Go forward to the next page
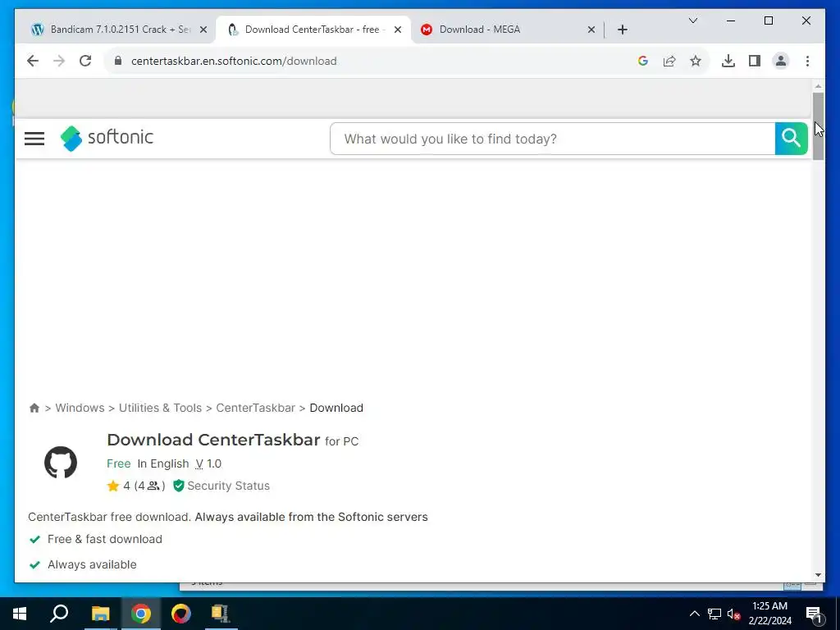 (59, 61)
